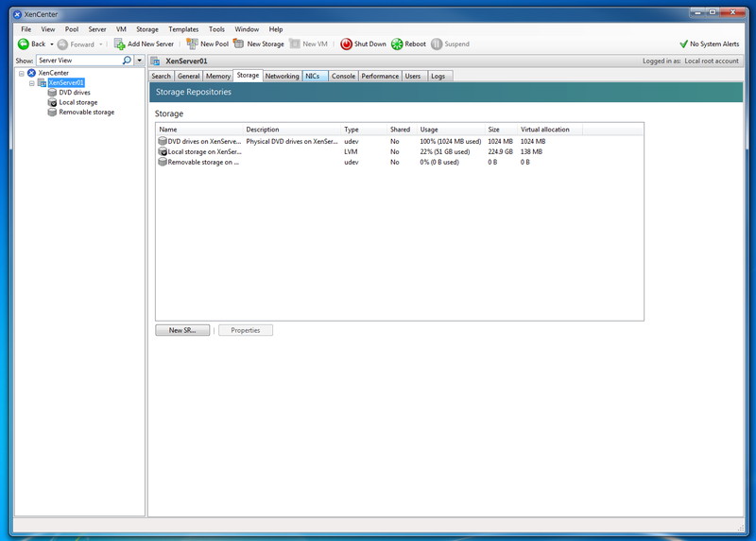Open the Storage menu

point(147,29)
